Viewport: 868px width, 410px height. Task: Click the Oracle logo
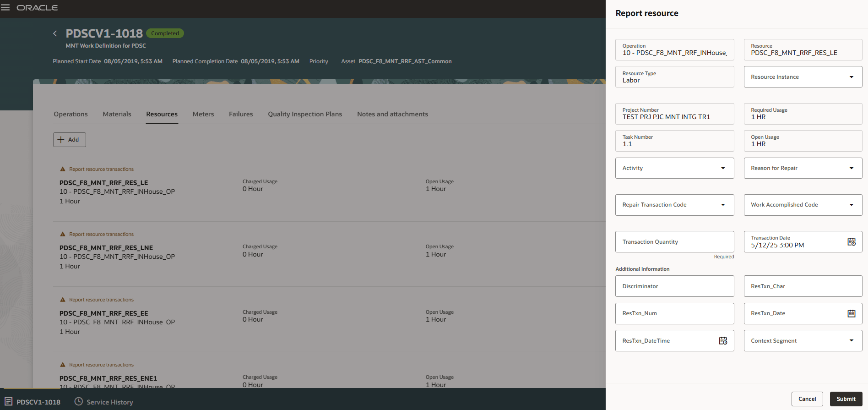(37, 8)
